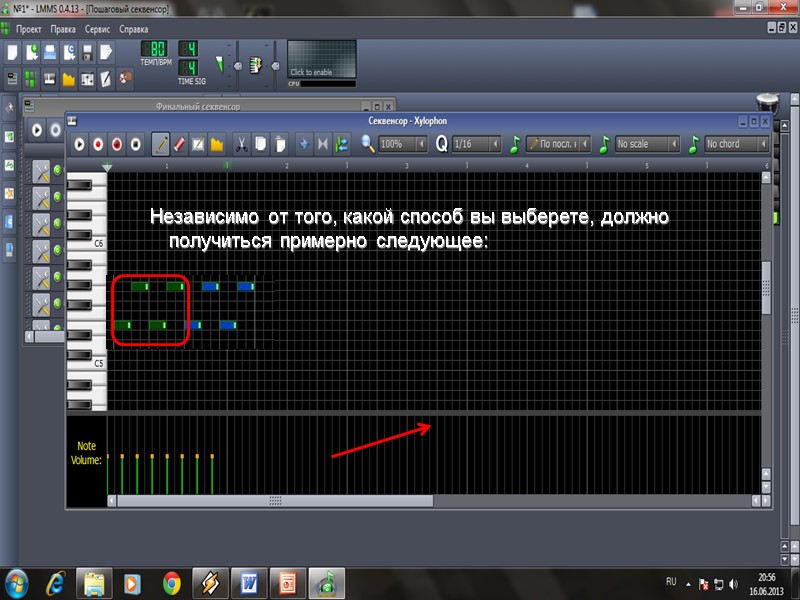Select the Erase mode tool
The width and height of the screenshot is (800, 600).
click(x=179, y=144)
